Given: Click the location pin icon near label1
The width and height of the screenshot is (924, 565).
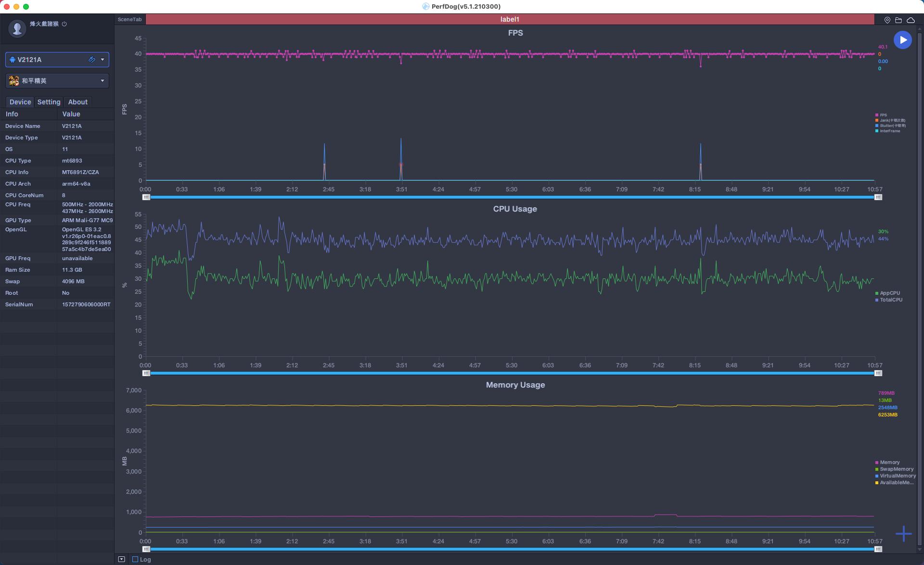Looking at the screenshot, I should pos(887,19).
